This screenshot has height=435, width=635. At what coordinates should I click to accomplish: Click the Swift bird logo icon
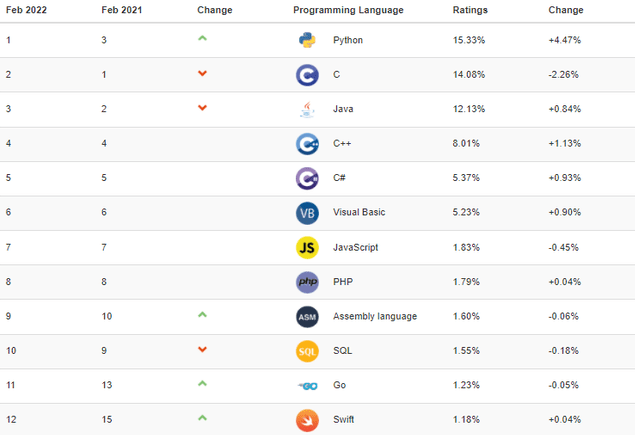[307, 420]
